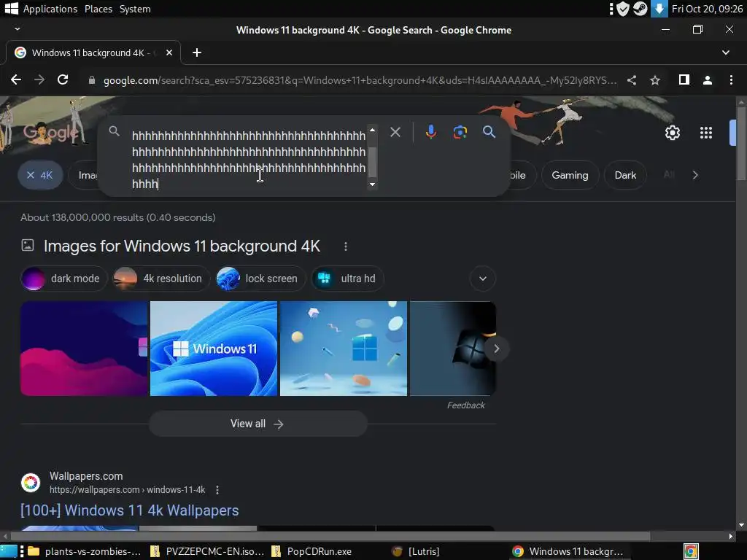The width and height of the screenshot is (747, 560).
Task: Open the light blue 3D objects wallpaper
Action: pyautogui.click(x=344, y=348)
